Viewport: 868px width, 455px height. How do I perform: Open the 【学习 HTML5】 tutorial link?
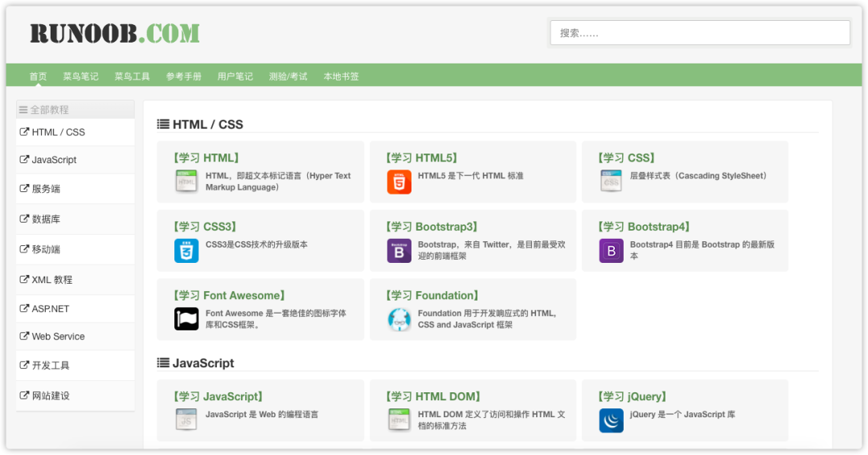421,158
